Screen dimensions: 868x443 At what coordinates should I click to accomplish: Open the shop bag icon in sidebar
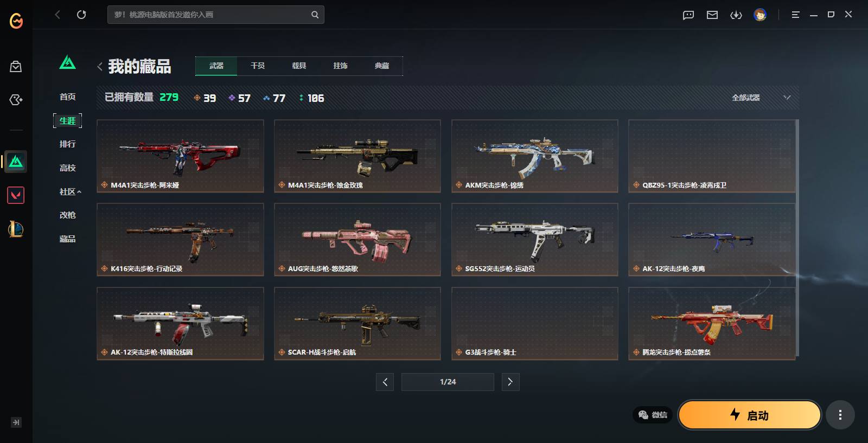click(16, 67)
